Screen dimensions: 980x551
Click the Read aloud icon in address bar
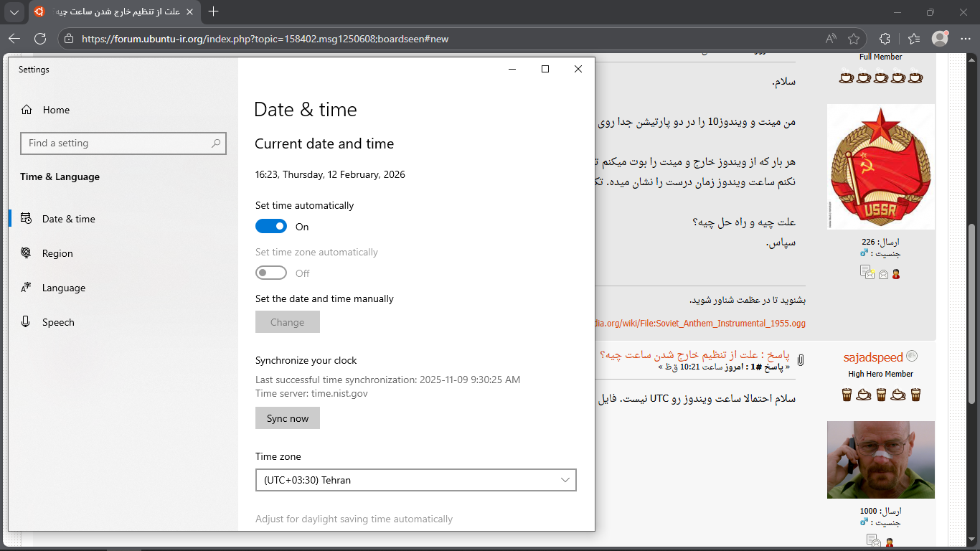click(x=831, y=39)
